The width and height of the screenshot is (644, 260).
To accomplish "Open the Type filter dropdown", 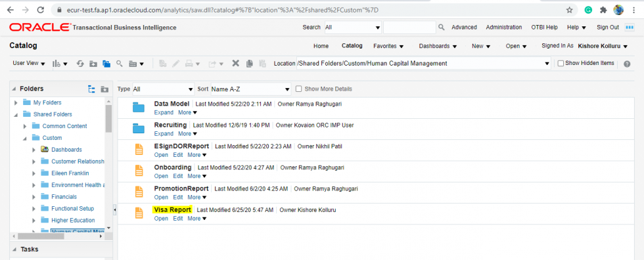I will 163,89.
